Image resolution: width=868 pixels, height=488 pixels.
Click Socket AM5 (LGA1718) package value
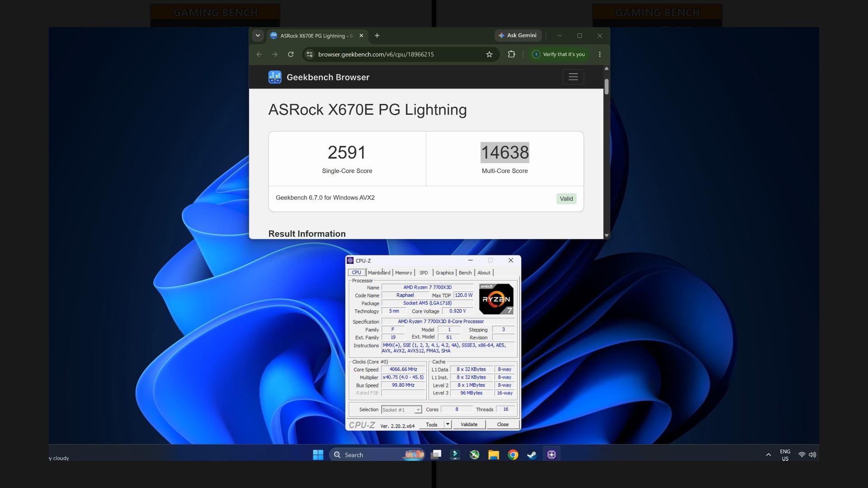[427, 303]
